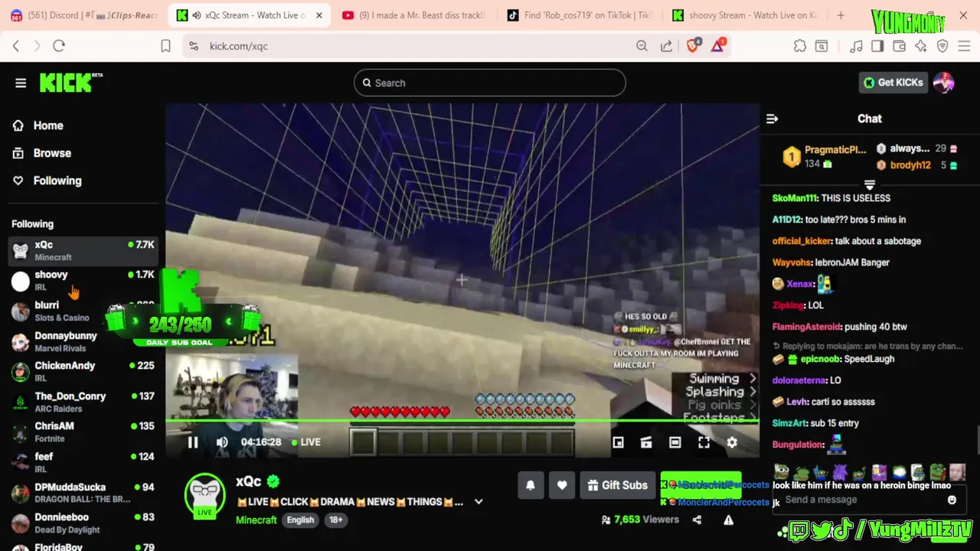Open the music note media control
Viewport: 980px width, 551px height.
click(856, 46)
